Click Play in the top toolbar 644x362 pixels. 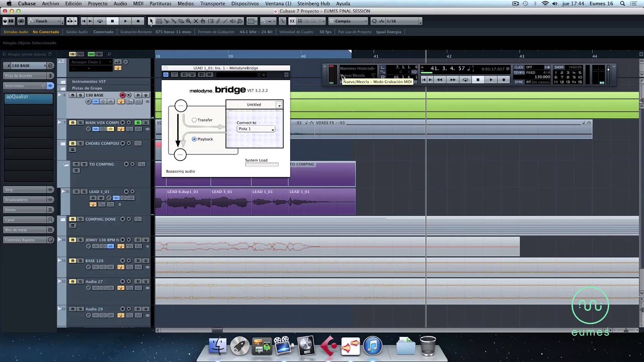[125, 21]
